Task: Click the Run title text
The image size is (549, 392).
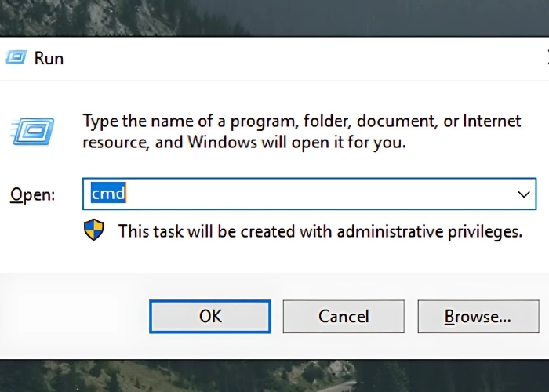Action: click(49, 58)
